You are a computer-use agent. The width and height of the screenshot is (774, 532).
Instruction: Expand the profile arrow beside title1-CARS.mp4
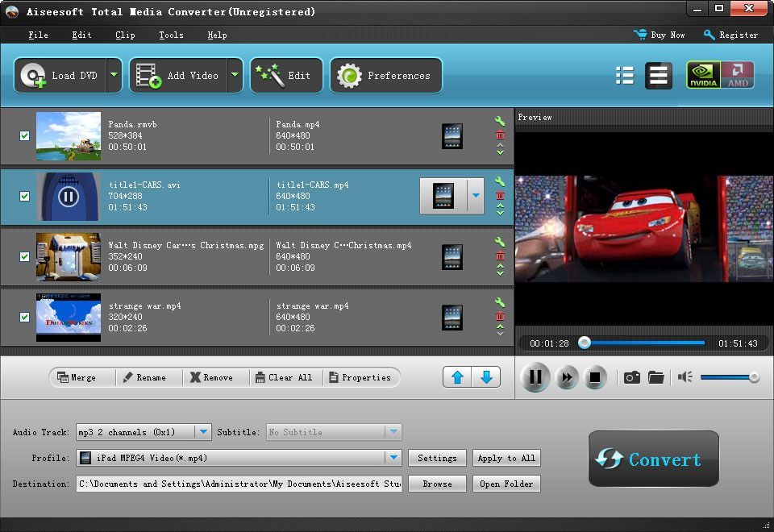pos(475,196)
